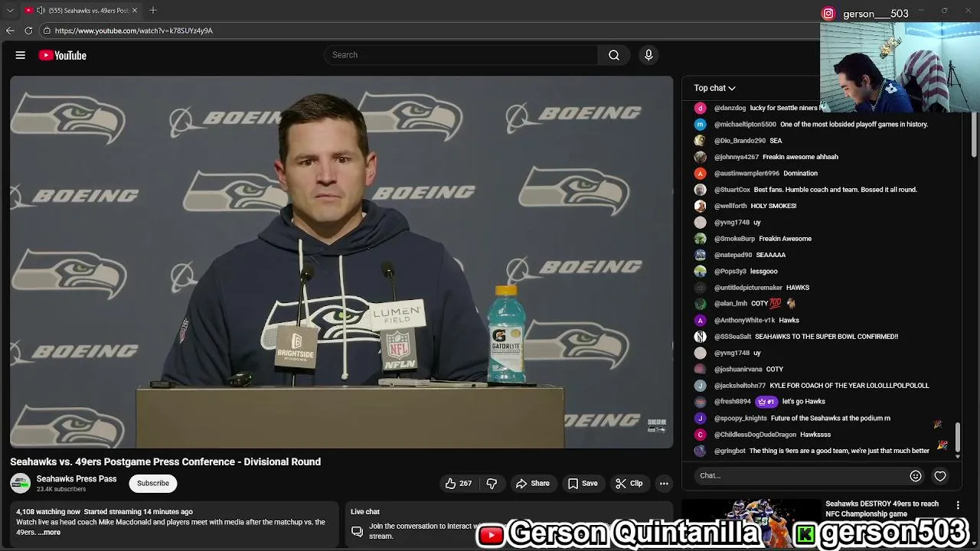Open the Seahawks Press Pass channel name

[77, 479]
